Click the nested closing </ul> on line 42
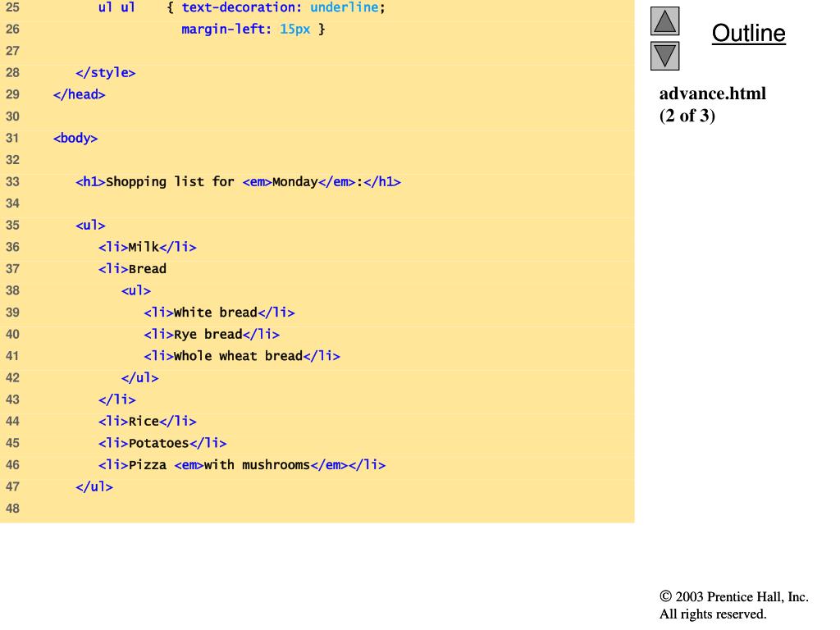This screenshot has height=630, width=840. point(139,377)
